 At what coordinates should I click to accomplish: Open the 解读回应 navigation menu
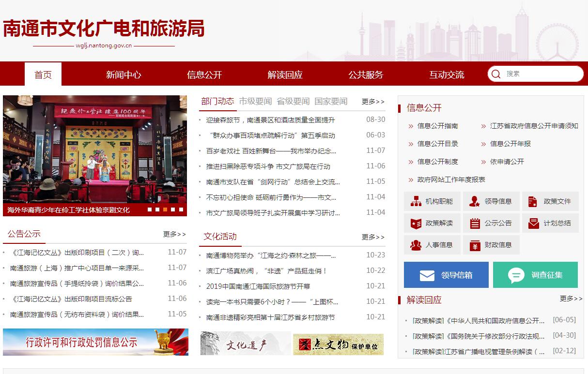tap(285, 75)
